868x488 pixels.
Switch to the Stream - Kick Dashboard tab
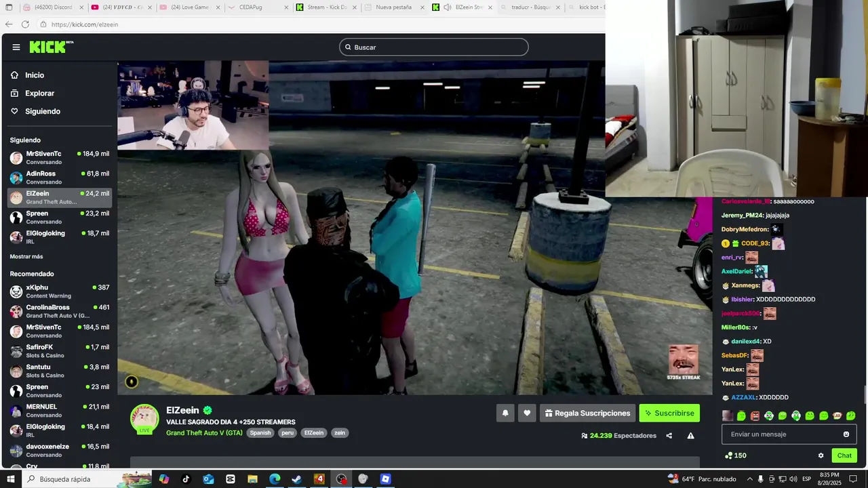click(325, 7)
